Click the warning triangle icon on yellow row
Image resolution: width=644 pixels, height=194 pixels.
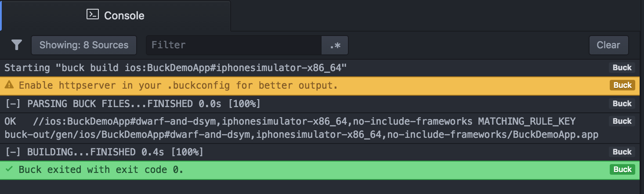pyautogui.click(x=9, y=85)
